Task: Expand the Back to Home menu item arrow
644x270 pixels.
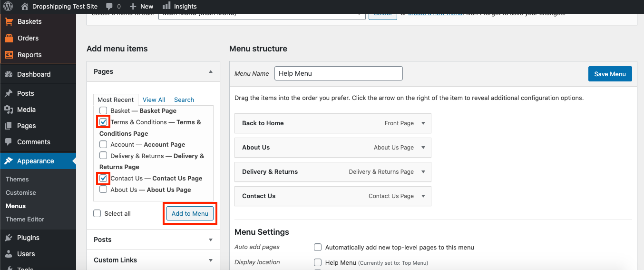Action: [423, 123]
